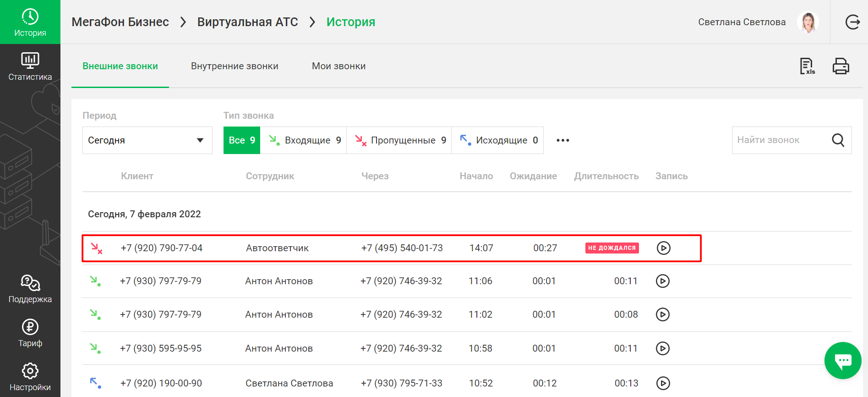Image resolution: width=868 pixels, height=397 pixels.
Task: Open Support section in sidebar
Action: tap(30, 289)
